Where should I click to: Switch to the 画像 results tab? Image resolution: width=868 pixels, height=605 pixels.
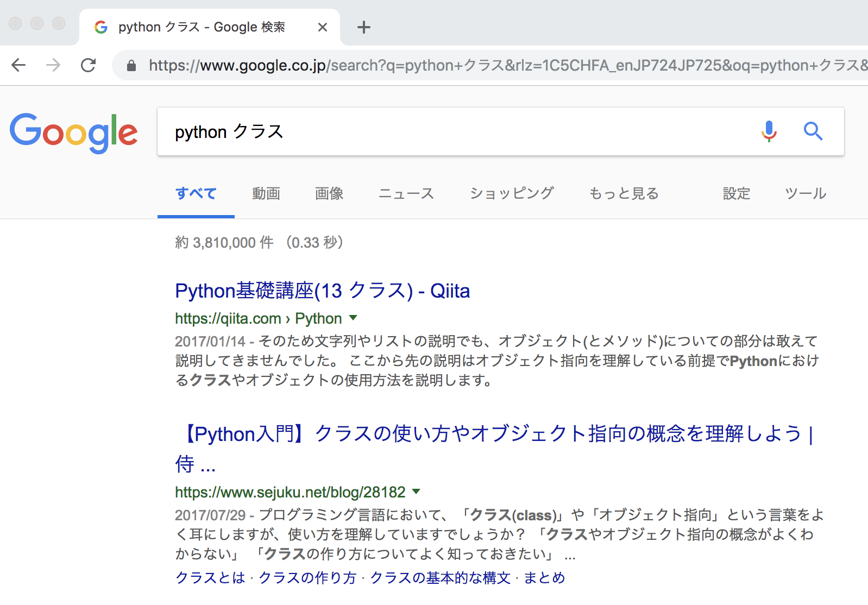tap(329, 193)
